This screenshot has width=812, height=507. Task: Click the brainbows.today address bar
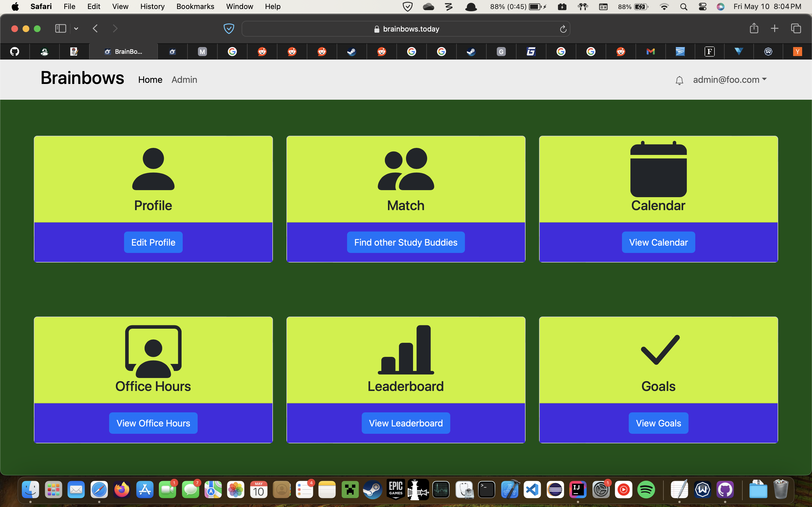[x=406, y=29]
